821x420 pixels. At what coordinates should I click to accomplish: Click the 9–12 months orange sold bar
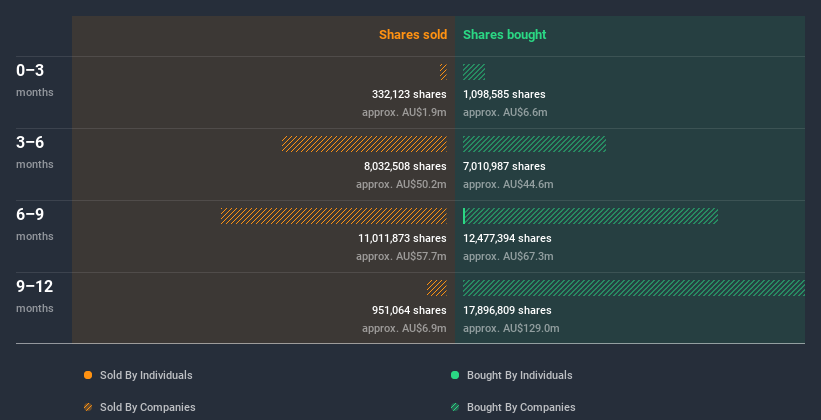coord(437,288)
